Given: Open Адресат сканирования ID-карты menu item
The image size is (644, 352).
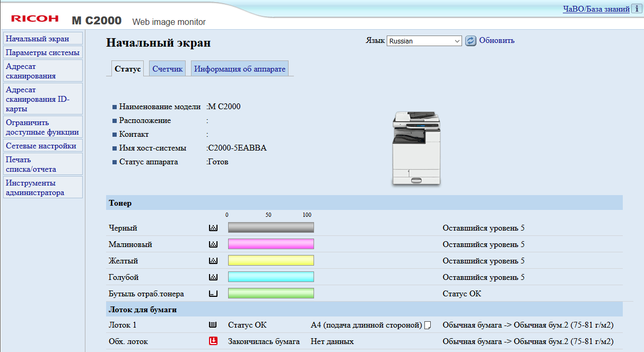Looking at the screenshot, I should (43, 99).
